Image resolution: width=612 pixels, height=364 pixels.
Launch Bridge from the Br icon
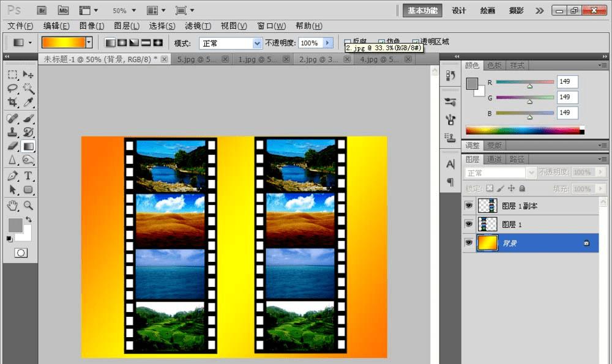42,10
